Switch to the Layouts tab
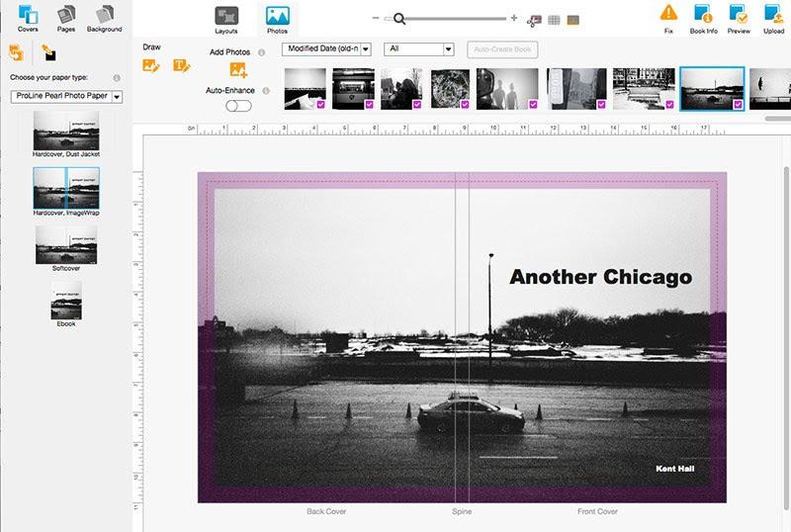 click(226, 18)
